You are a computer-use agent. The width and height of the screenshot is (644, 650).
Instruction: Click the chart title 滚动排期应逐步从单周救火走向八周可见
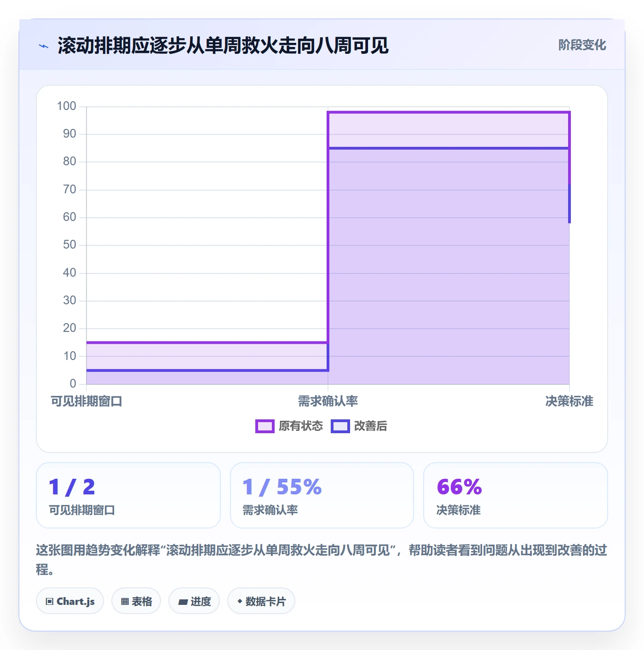pos(223,46)
